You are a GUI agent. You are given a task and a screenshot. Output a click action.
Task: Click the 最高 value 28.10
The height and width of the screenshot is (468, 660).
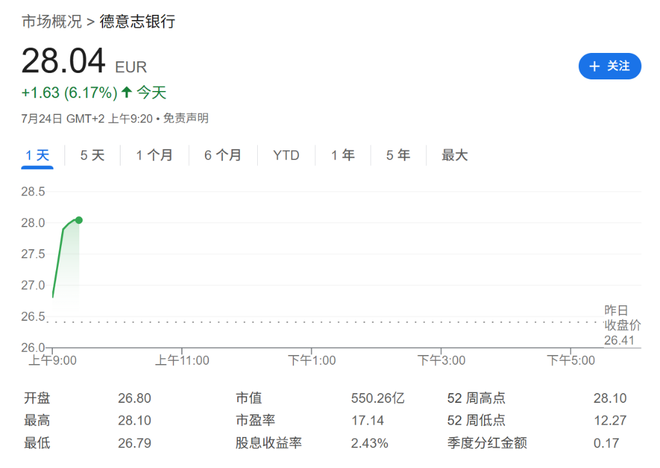(134, 420)
